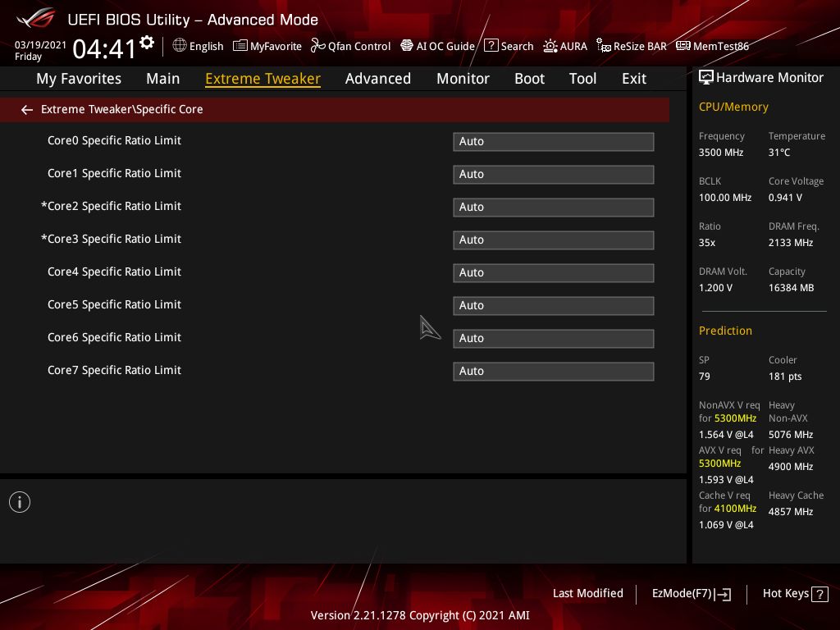840x630 pixels.
Task: Click the Extreme Tweaker\Specific Core breadcrumb
Action: pyautogui.click(x=122, y=109)
